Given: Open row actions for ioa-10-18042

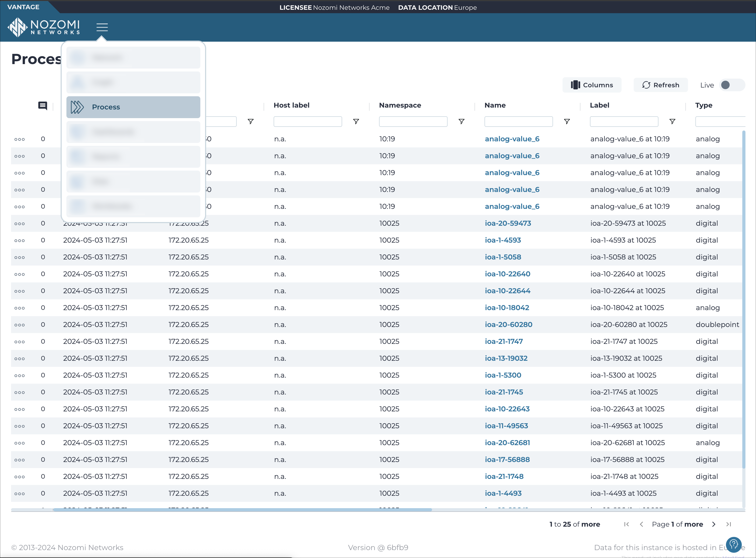Looking at the screenshot, I should 20,308.
